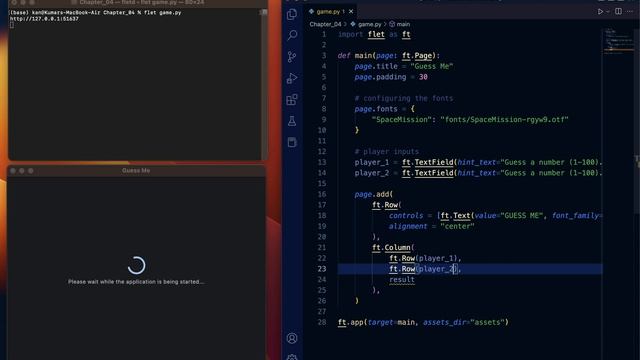Screen dimensions: 640x360
Task: Click the "Please wait" startup message
Action: (136, 282)
